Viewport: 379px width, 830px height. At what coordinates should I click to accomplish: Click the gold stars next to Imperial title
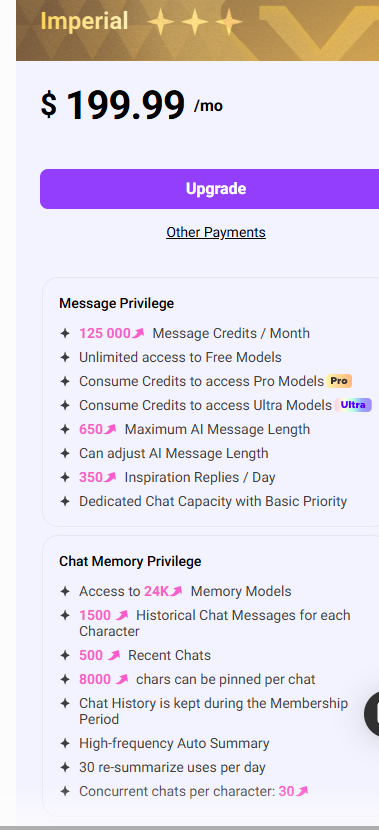[195, 22]
